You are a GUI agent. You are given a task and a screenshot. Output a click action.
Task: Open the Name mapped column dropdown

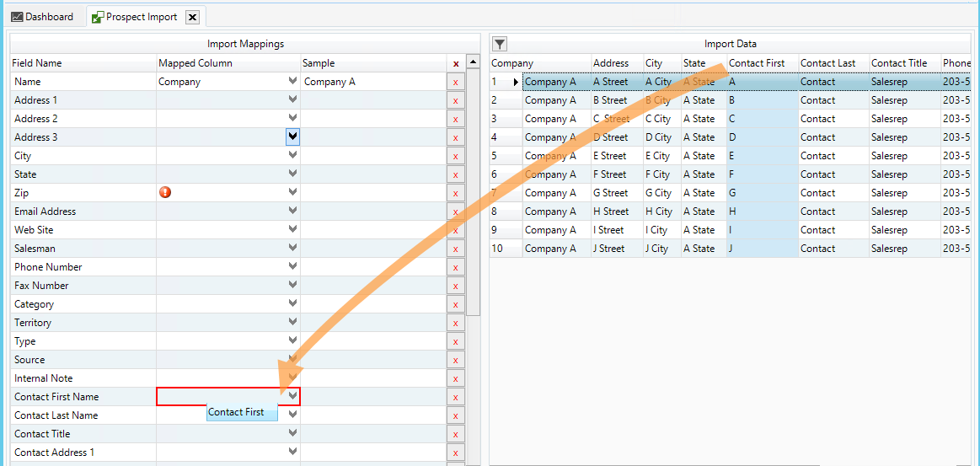pyautogui.click(x=292, y=82)
